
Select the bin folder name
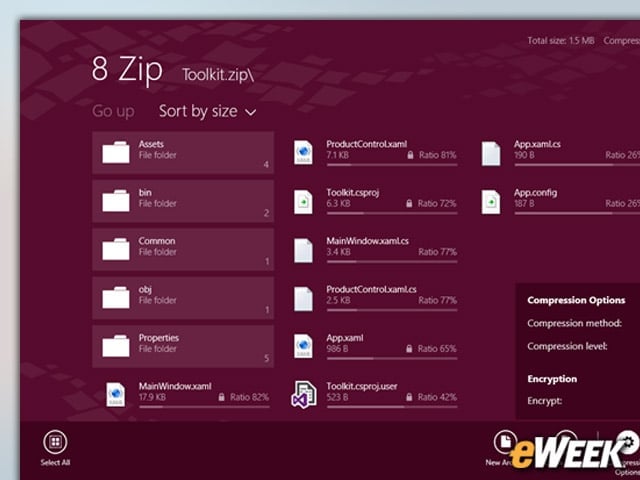(145, 192)
